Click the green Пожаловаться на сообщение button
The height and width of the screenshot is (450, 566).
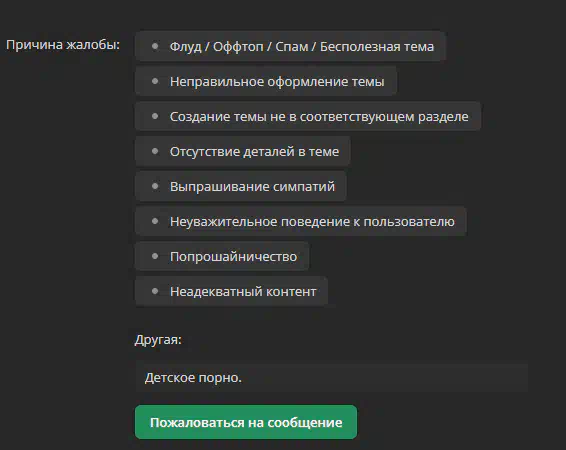click(246, 422)
